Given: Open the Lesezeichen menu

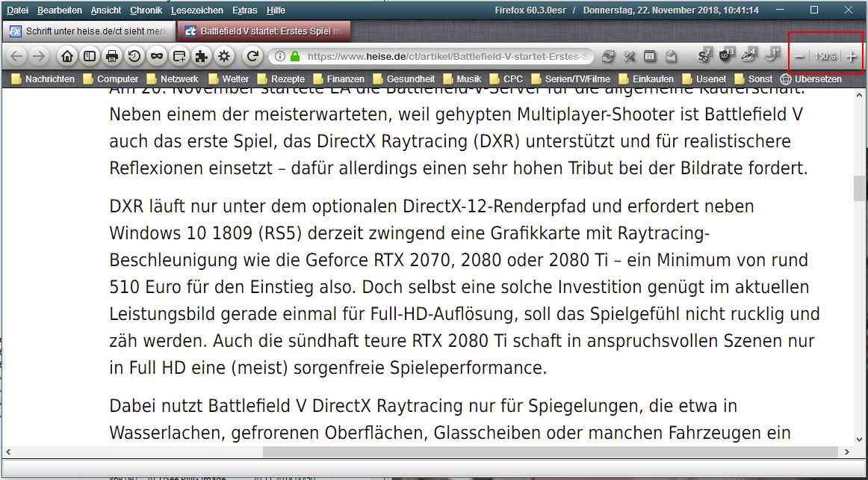Looking at the screenshot, I should (198, 10).
